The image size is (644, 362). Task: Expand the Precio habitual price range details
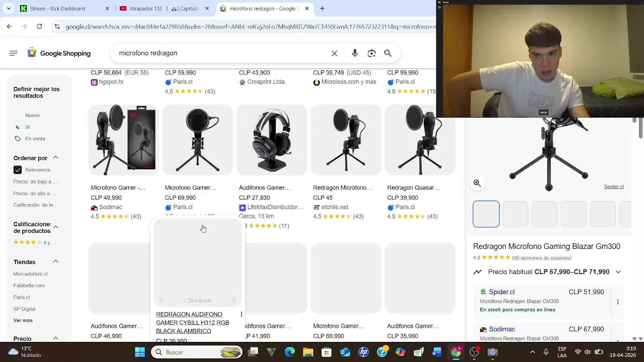618,272
